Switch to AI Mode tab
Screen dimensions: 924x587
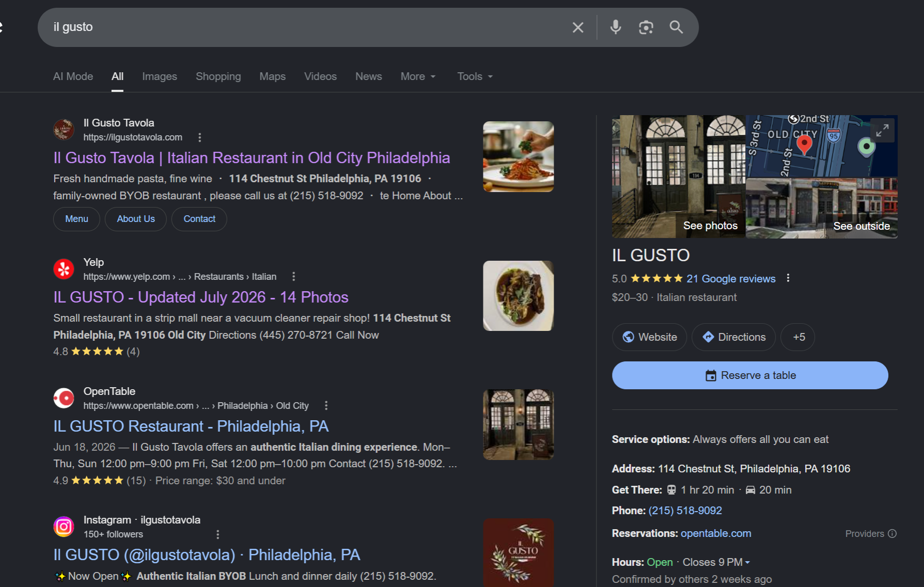point(73,76)
